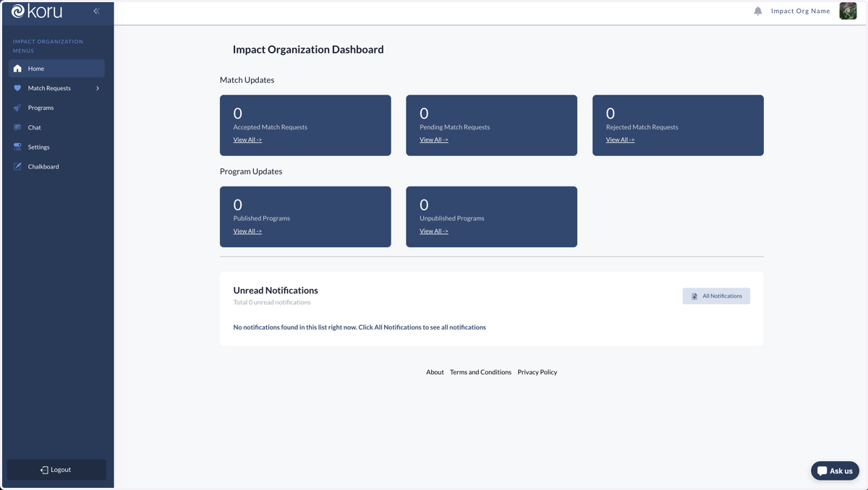Open the Terms and Conditions link

(480, 372)
